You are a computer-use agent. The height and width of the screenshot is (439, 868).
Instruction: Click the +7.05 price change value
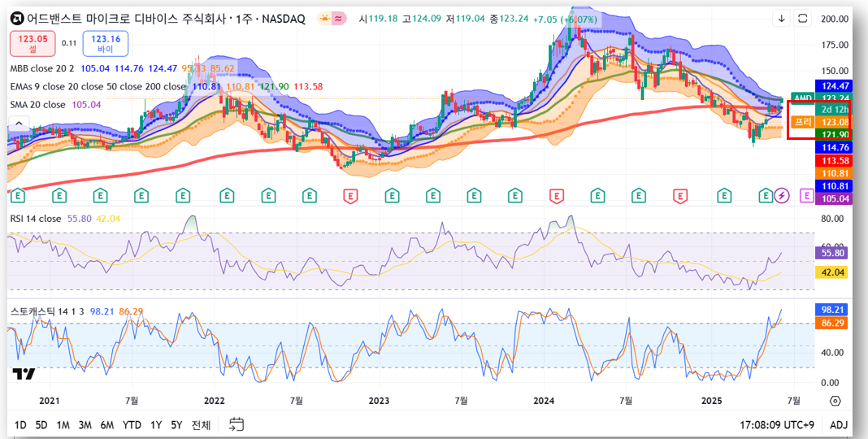[x=545, y=20]
